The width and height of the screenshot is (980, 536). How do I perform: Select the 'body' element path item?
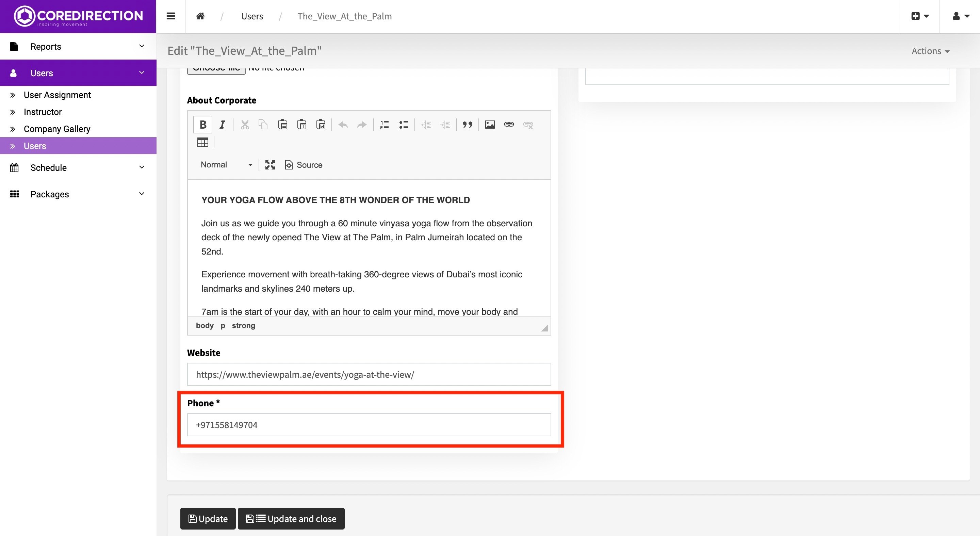click(x=205, y=326)
